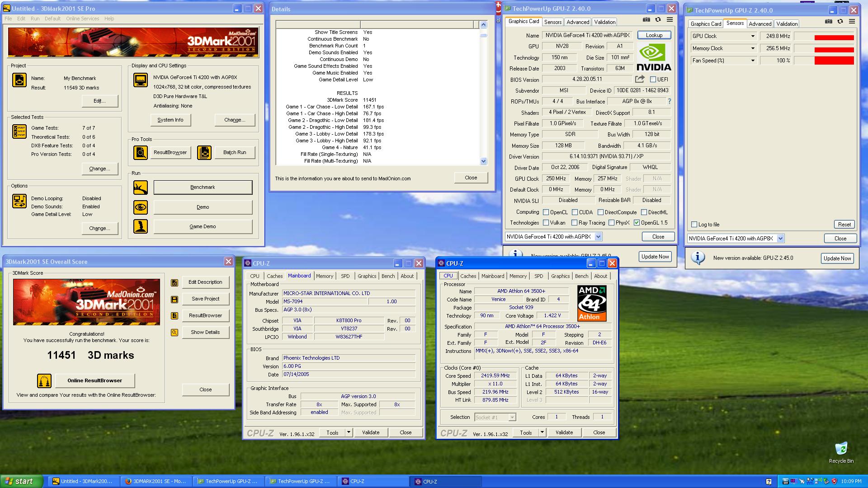868x488 pixels.
Task: Refresh GPU-Z Graphics Card window
Action: click(x=658, y=20)
